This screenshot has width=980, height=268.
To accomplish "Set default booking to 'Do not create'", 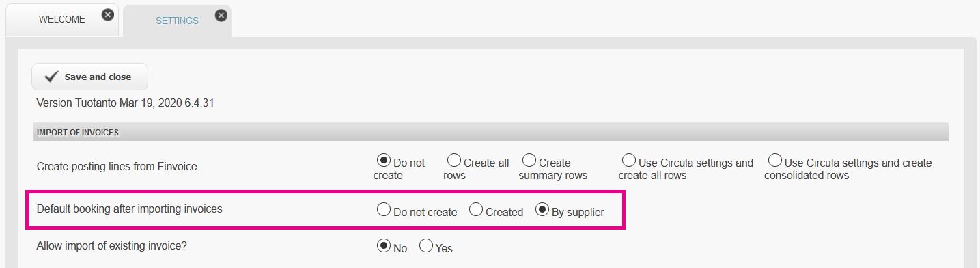I will (x=384, y=210).
